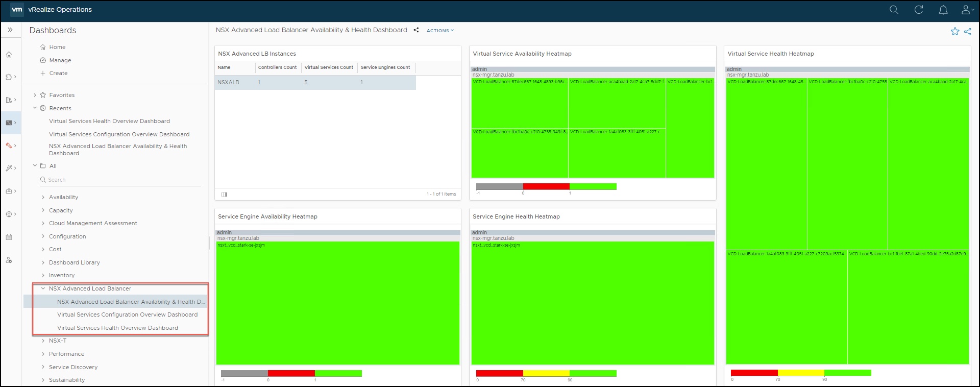Viewport: 980px width, 387px height.
Task: Open the notifications bell
Action: point(943,10)
